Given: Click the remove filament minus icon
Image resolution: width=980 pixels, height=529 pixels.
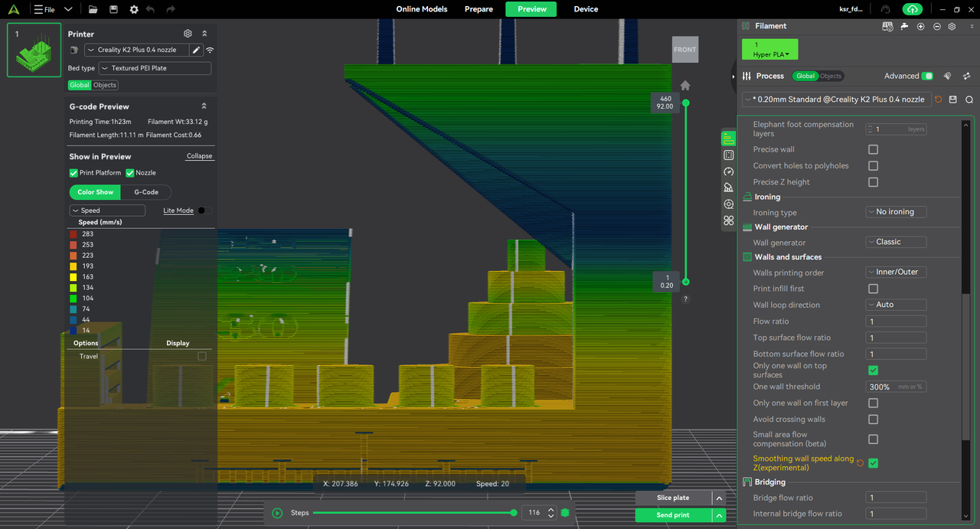Looking at the screenshot, I should (936, 26).
